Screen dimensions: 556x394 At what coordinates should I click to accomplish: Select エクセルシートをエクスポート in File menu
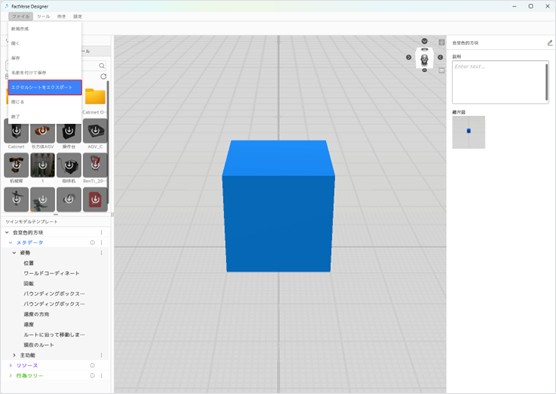45,87
